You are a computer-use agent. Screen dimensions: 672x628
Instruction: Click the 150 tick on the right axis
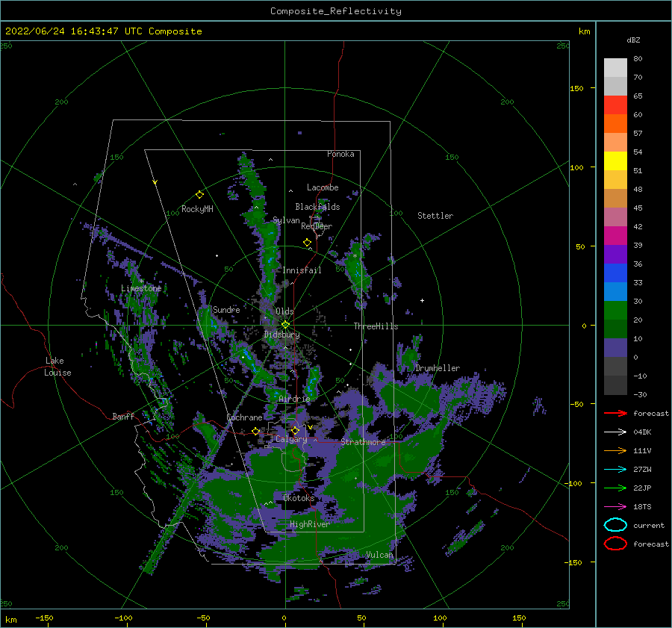576,88
